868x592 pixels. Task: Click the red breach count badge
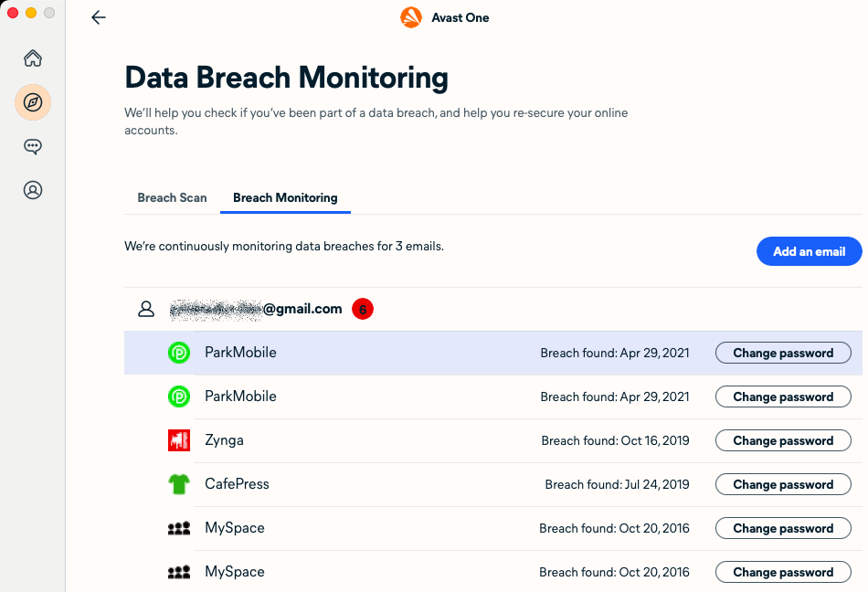[x=363, y=309]
